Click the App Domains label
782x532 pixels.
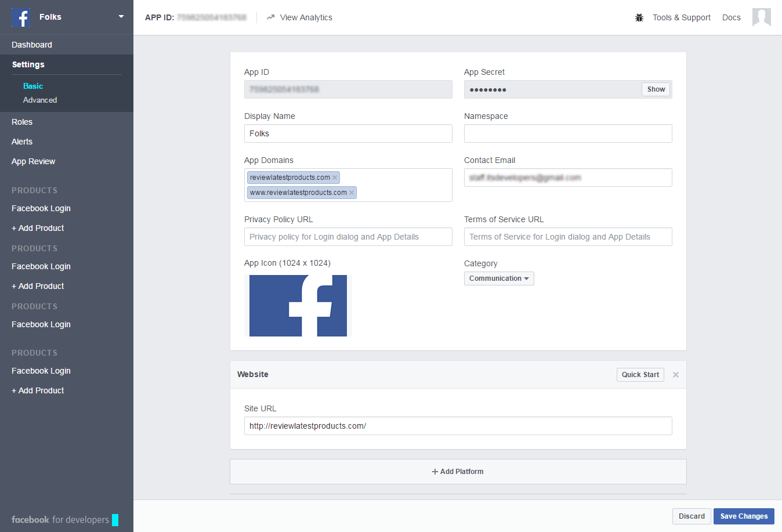pos(269,160)
